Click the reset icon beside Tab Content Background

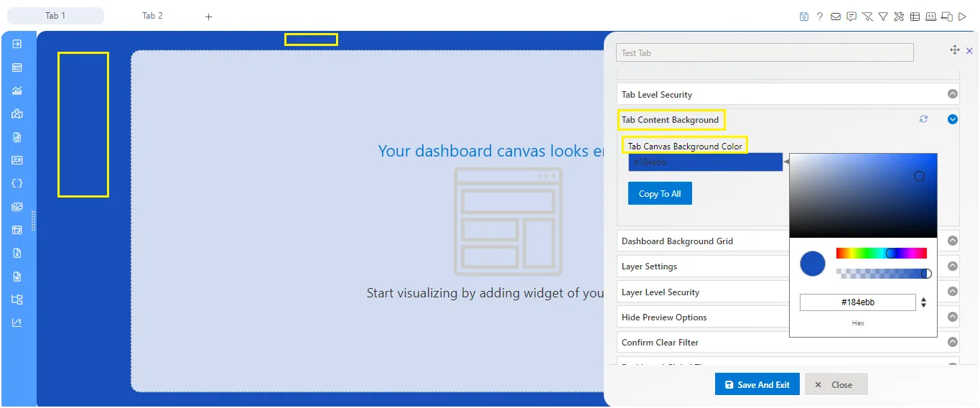[x=924, y=119]
